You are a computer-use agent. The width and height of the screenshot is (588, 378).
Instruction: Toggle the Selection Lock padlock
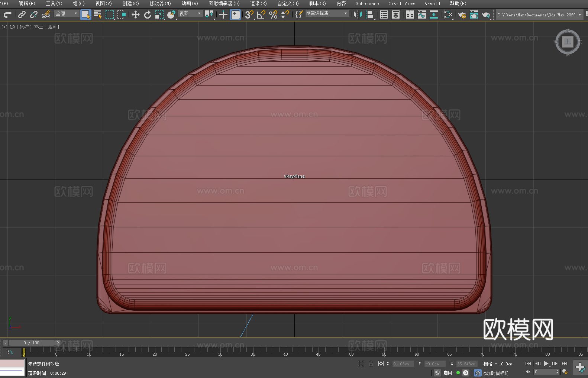(371, 364)
